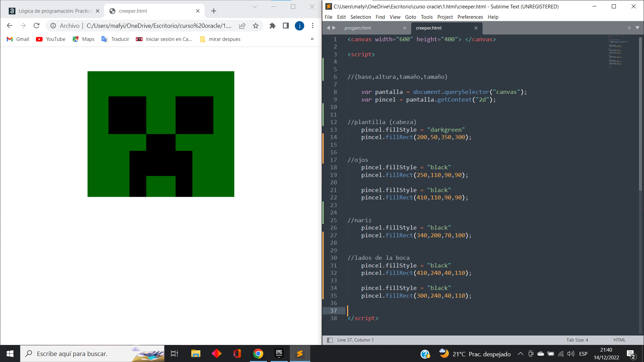
Task: Open Epic Games launcher on taskbar
Action: (x=279, y=354)
